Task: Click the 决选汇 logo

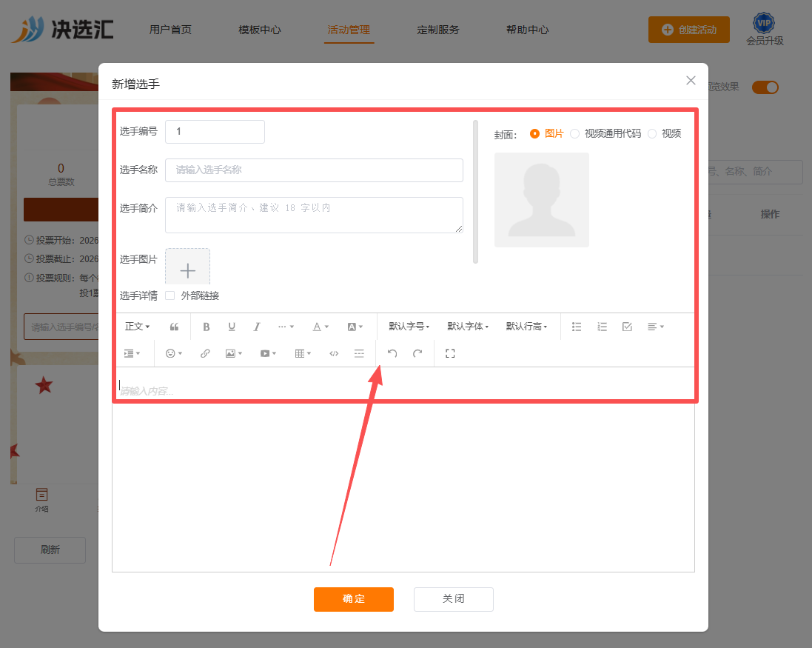Action: click(x=63, y=29)
